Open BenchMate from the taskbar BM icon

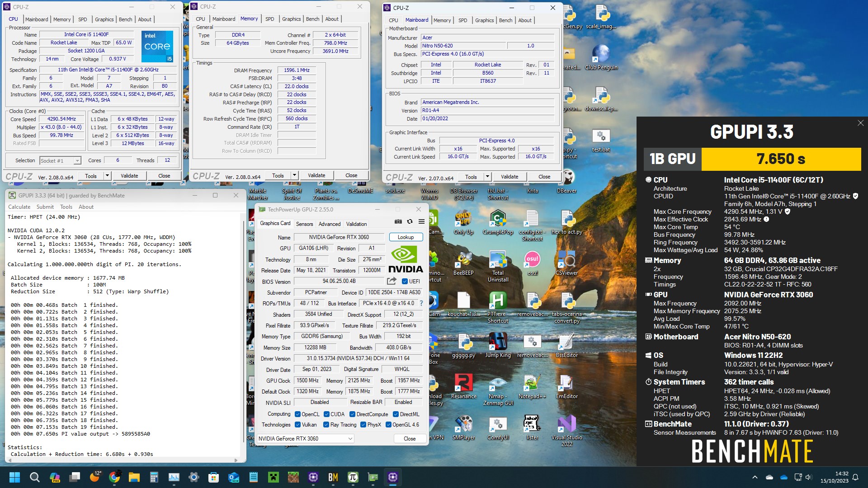(x=333, y=477)
